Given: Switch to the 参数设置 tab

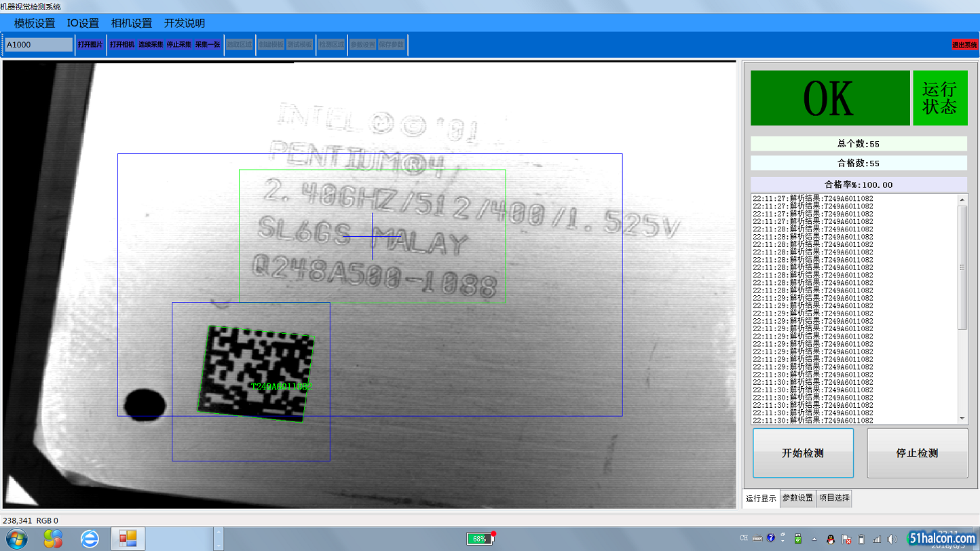Looking at the screenshot, I should [x=797, y=498].
